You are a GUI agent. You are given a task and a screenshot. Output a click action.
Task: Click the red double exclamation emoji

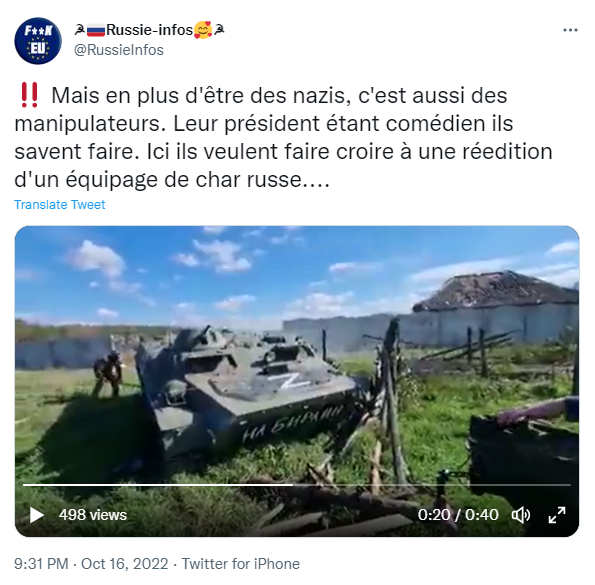pos(30,95)
